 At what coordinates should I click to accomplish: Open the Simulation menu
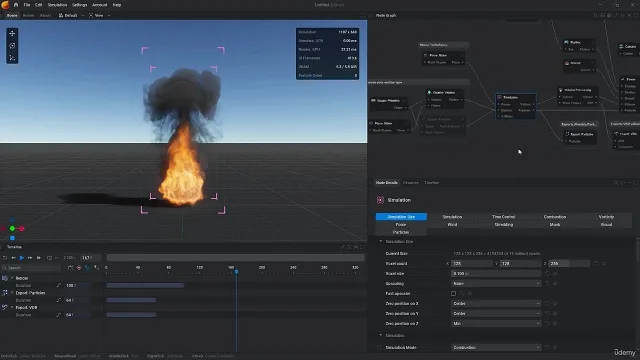[x=57, y=5]
